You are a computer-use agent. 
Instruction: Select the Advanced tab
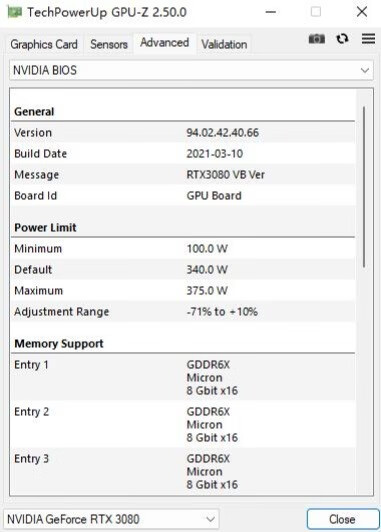click(x=165, y=43)
